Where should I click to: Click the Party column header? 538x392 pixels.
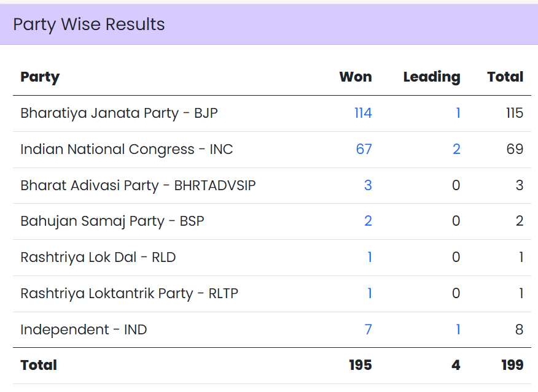40,77
